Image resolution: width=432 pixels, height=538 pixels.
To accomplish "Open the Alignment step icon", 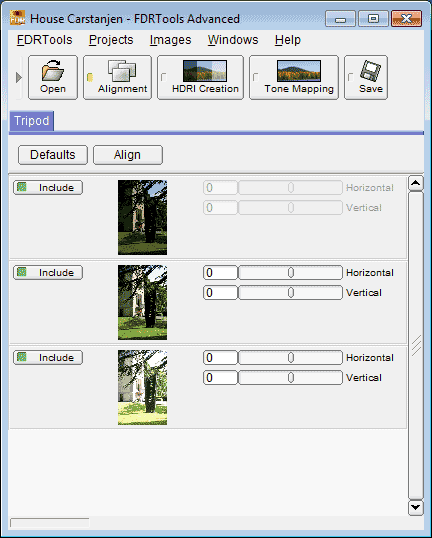I will coord(122,71).
